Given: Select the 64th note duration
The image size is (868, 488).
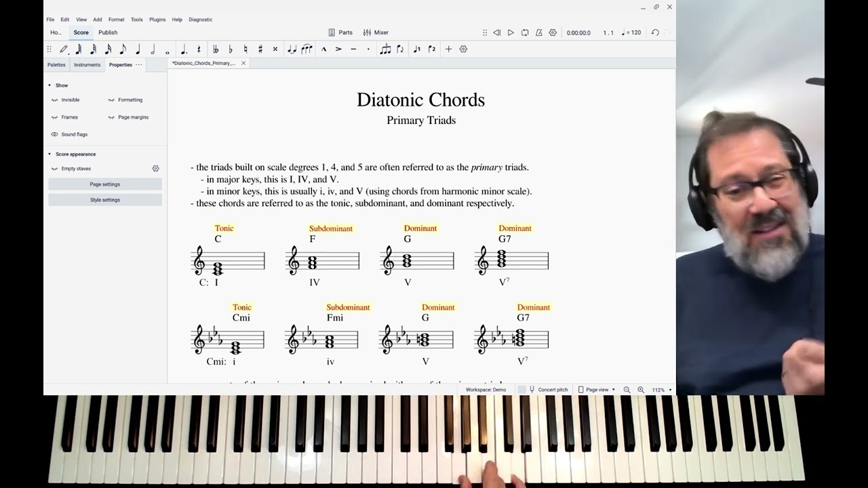Looking at the screenshot, I should pyautogui.click(x=79, y=49).
